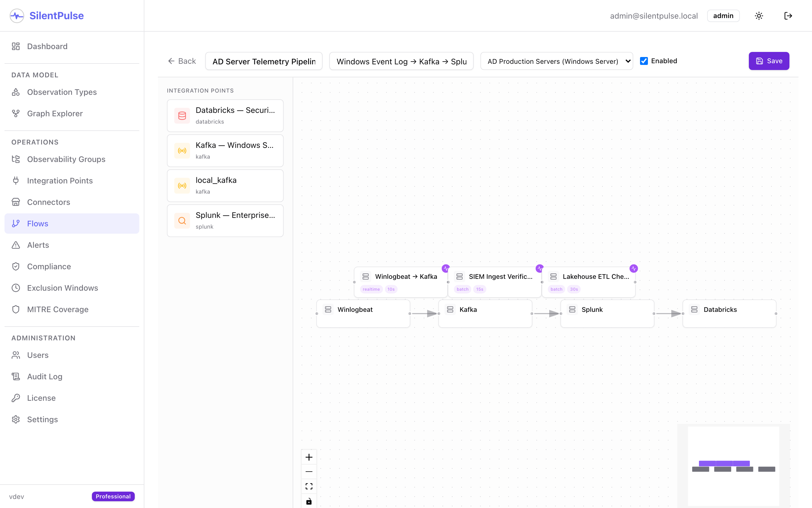Image resolution: width=812 pixels, height=508 pixels.
Task: Open Observability Groups page
Action: (x=72, y=159)
